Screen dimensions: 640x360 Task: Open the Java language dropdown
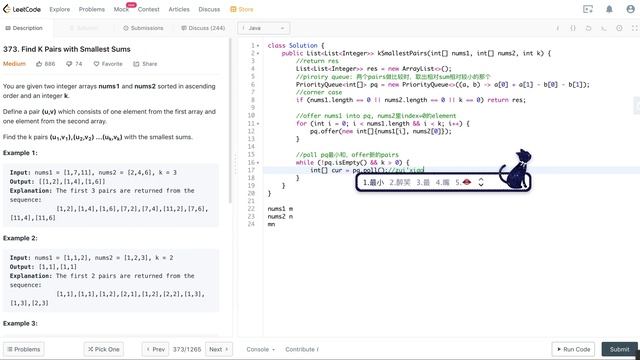coord(264,28)
